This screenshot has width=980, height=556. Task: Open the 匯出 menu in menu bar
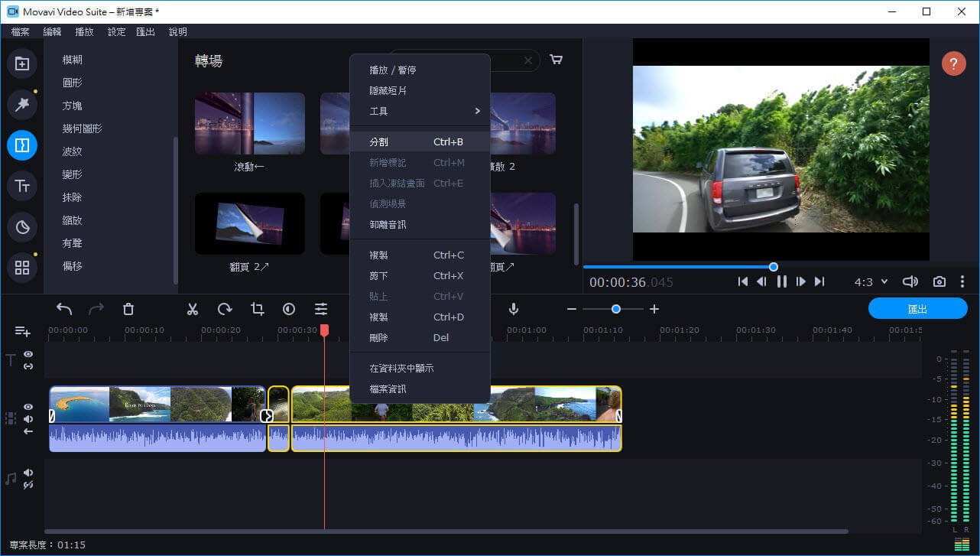click(145, 32)
